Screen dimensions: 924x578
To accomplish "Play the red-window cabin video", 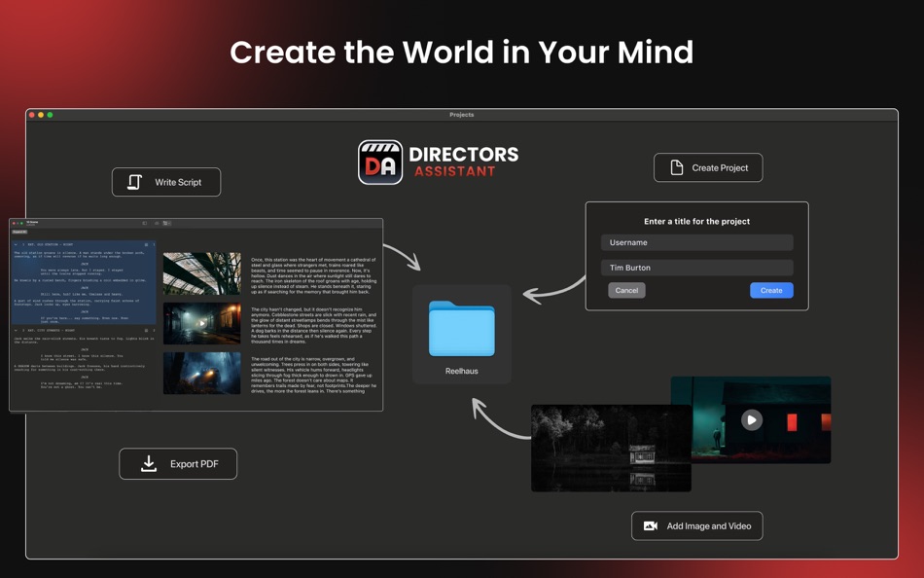I will tap(751, 420).
